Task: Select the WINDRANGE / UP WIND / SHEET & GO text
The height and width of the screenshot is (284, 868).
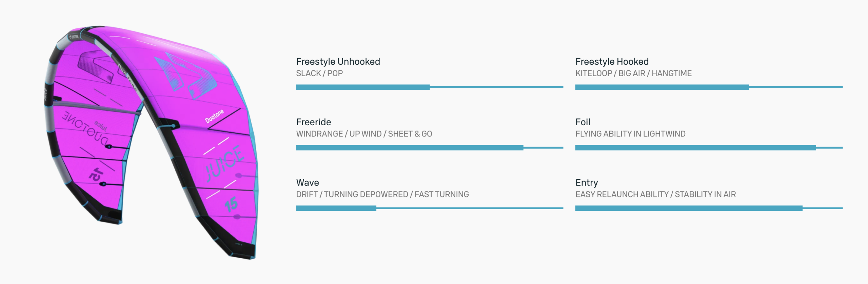Action: 364,134
